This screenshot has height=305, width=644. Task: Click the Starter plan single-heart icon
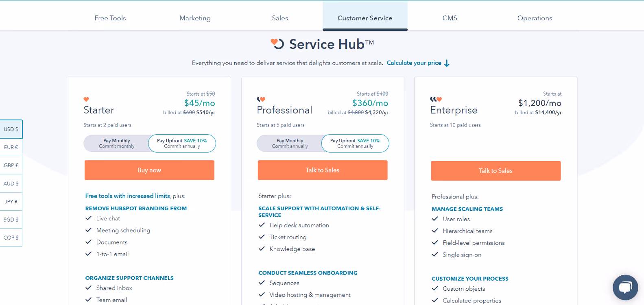86,99
